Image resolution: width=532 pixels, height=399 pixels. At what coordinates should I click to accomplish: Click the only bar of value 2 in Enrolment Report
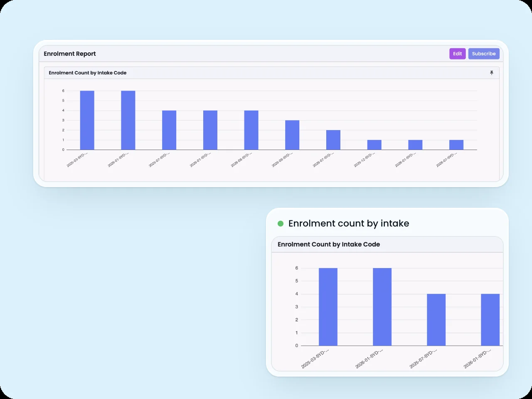click(x=333, y=140)
